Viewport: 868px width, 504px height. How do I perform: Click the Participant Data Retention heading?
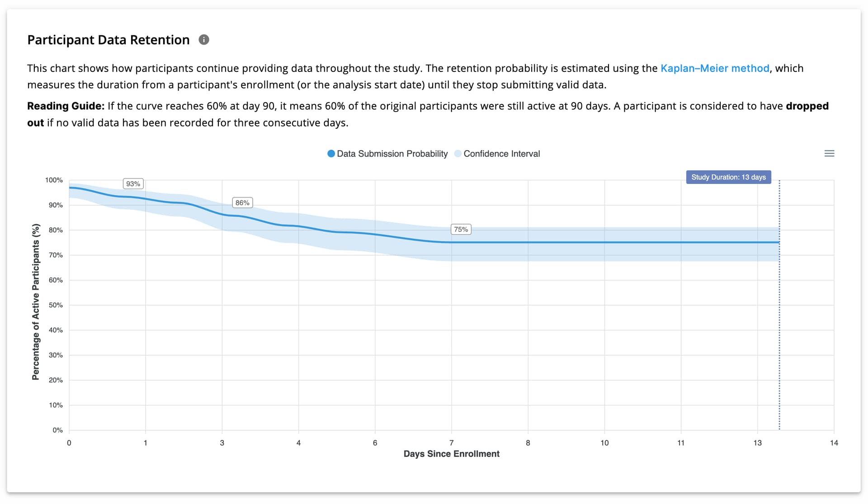(108, 40)
